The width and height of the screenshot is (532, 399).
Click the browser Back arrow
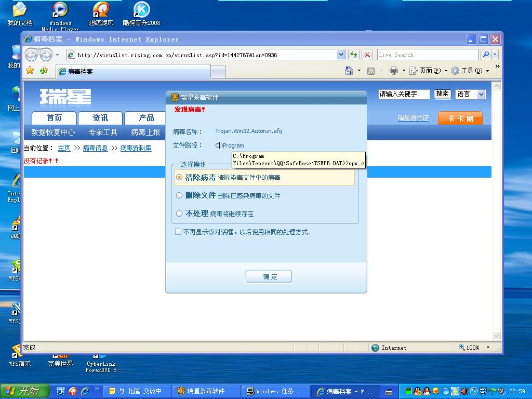tap(31, 55)
